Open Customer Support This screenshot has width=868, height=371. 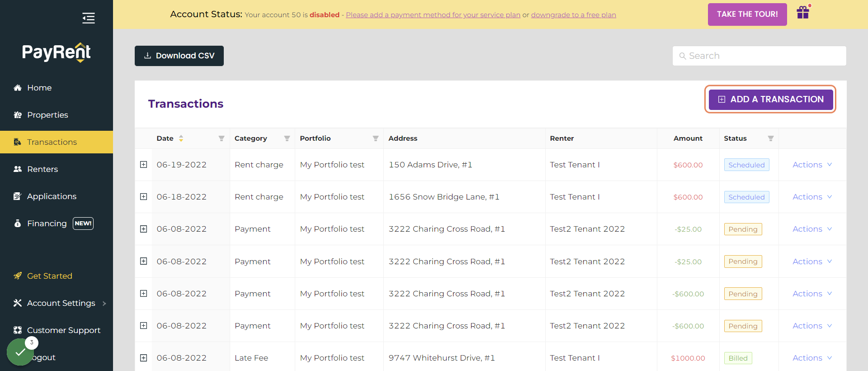click(57, 330)
